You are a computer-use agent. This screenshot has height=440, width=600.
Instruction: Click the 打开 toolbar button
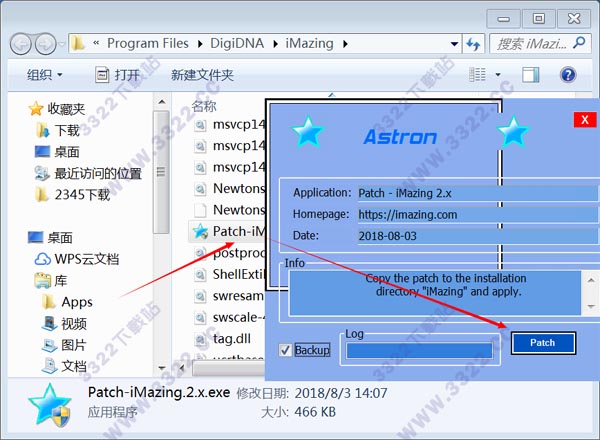(117, 75)
